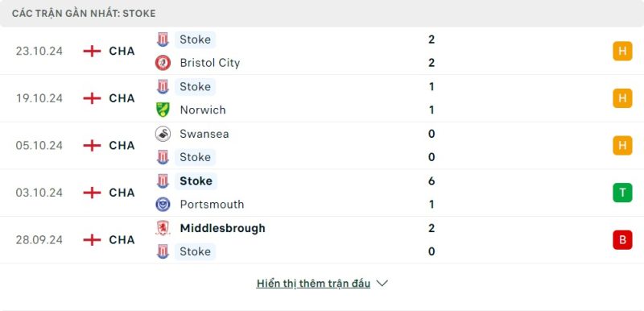This screenshot has height=311, width=644.
Task: Click the red B loss badge
Action: tap(622, 240)
